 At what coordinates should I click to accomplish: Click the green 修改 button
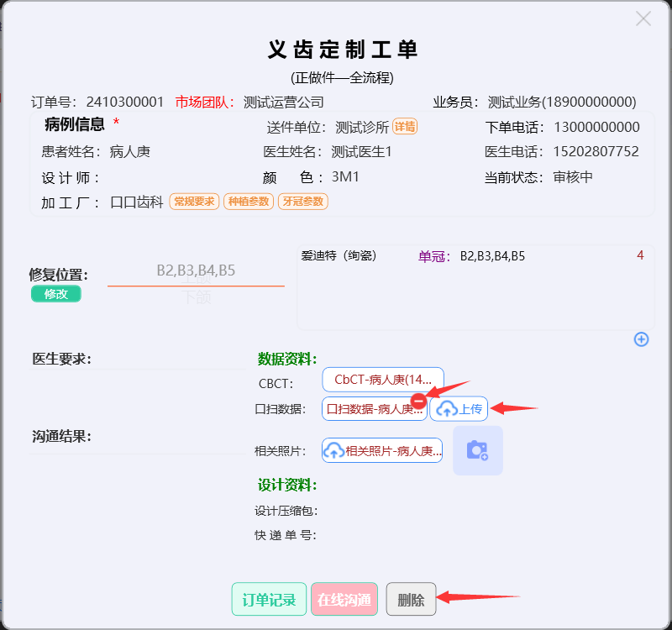[x=56, y=294]
